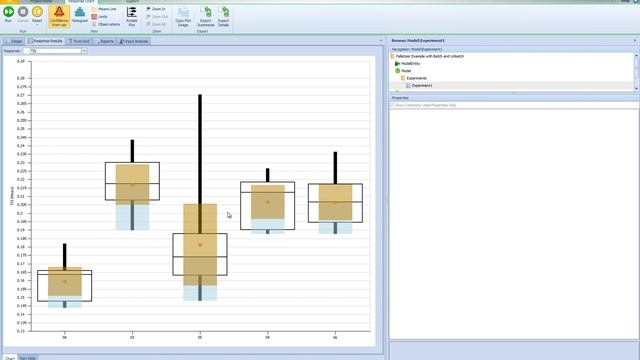The width and height of the screenshot is (640, 360).
Task: Navigation tree: click the up arrow on the scrollbar
Action: click(636, 55)
